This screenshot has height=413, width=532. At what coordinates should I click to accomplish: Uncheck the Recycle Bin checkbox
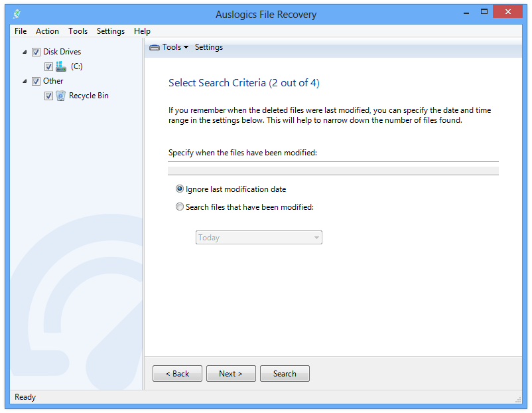tap(48, 96)
